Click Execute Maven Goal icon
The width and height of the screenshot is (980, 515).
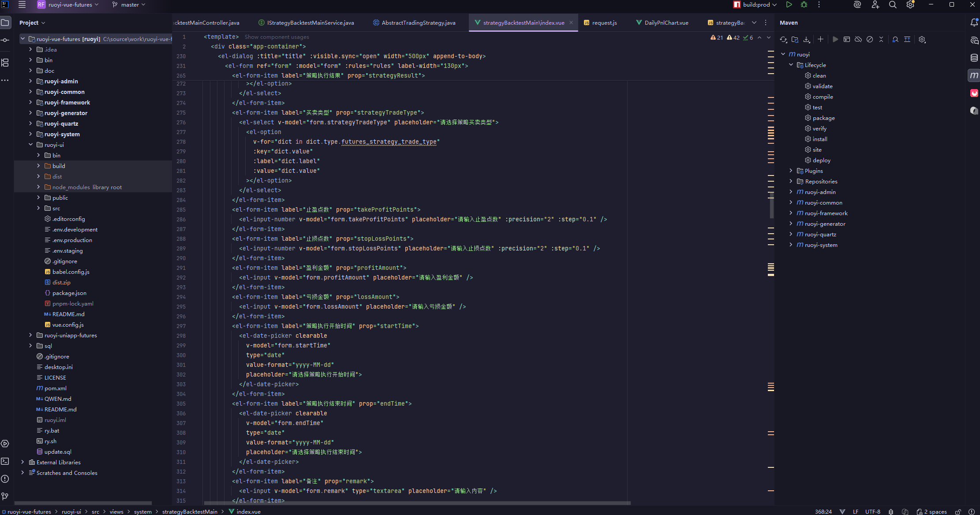[x=846, y=39]
